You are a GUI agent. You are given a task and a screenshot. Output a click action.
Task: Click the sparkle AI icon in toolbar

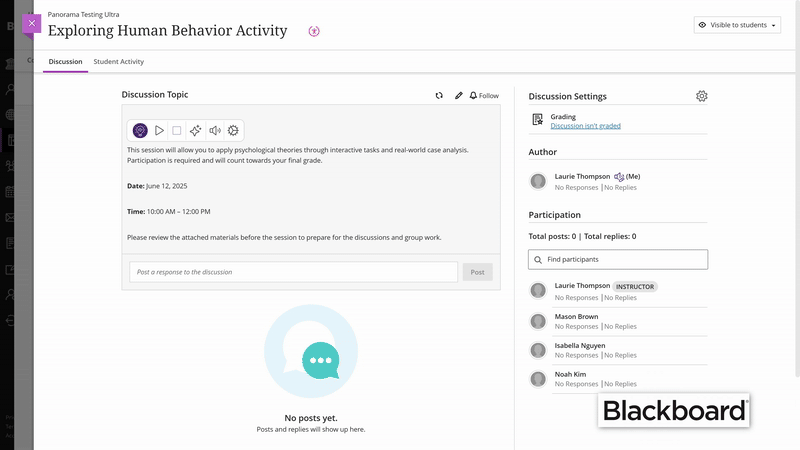click(x=196, y=130)
